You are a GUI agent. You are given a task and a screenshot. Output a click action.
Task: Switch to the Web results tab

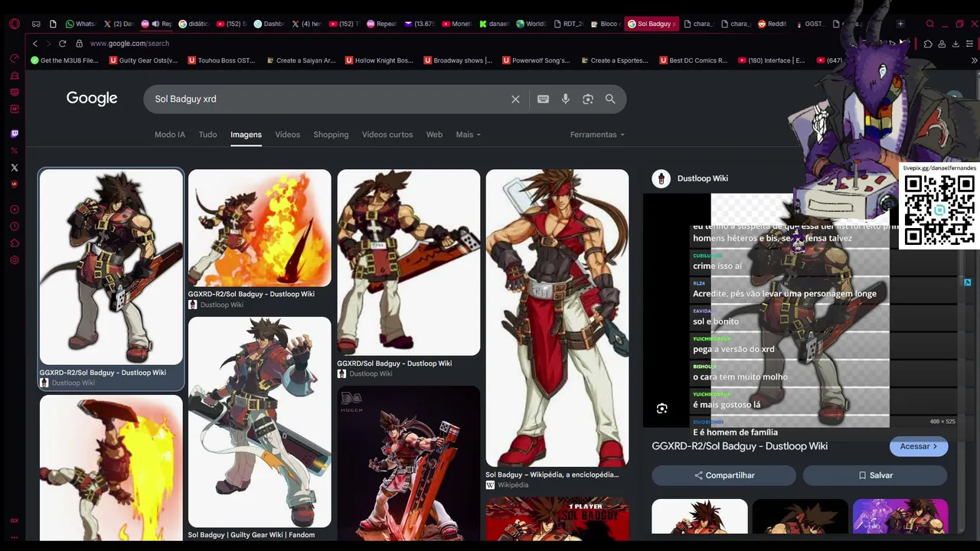(x=434, y=135)
